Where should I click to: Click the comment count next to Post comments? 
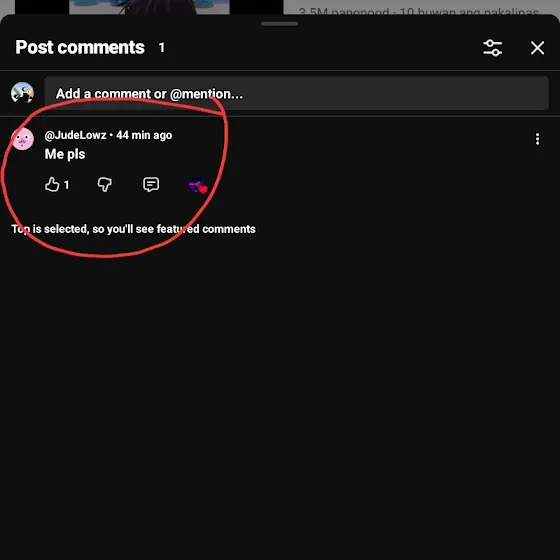(x=162, y=48)
